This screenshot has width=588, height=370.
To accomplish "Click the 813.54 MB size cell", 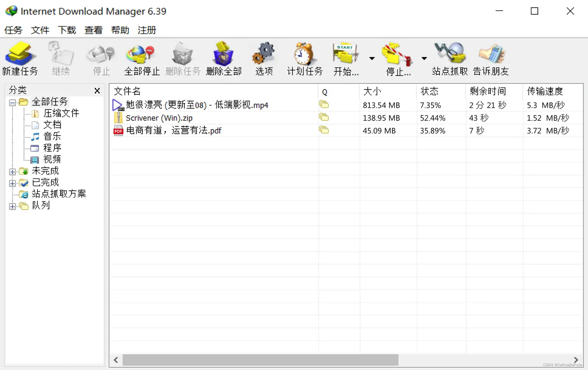I will (381, 105).
